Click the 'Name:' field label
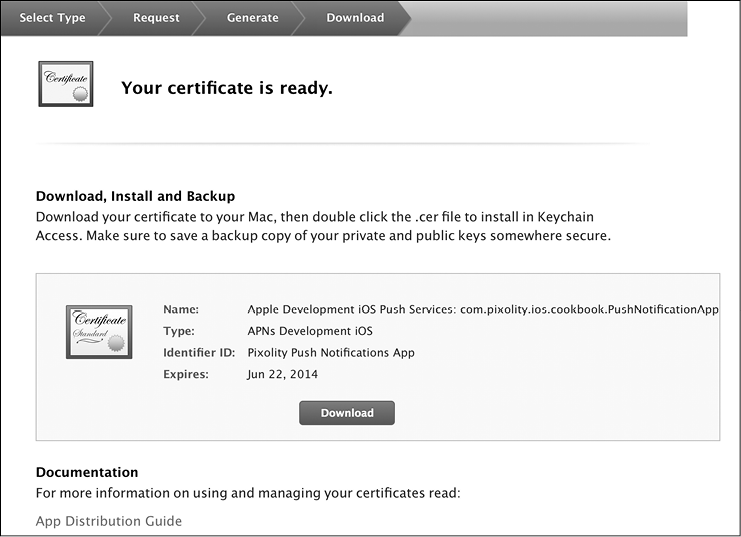Image resolution: width=741 pixels, height=537 pixels. (x=181, y=310)
